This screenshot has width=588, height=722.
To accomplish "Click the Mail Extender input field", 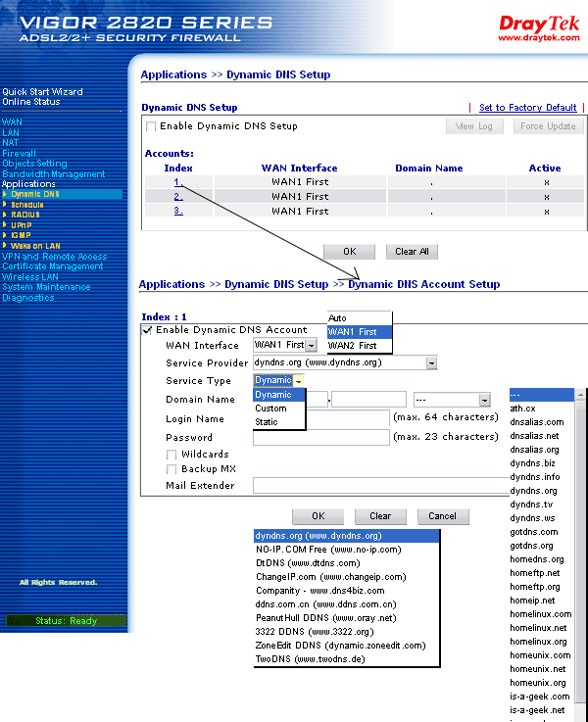I will 381,485.
